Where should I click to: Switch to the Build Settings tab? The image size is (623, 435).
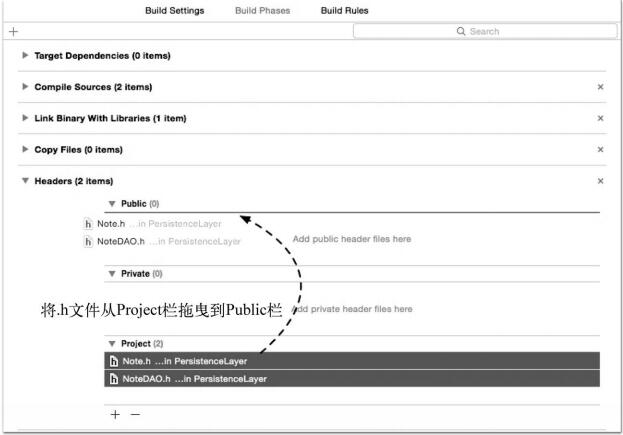click(174, 11)
